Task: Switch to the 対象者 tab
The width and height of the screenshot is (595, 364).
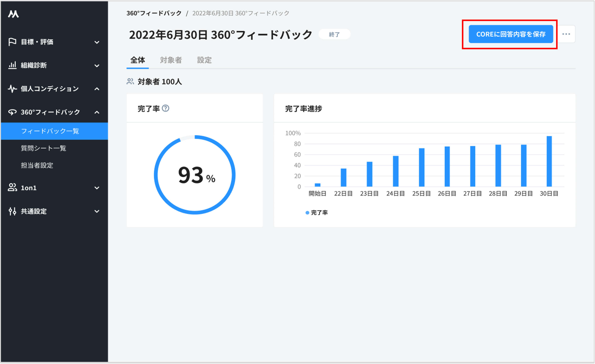Action: pyautogui.click(x=171, y=60)
